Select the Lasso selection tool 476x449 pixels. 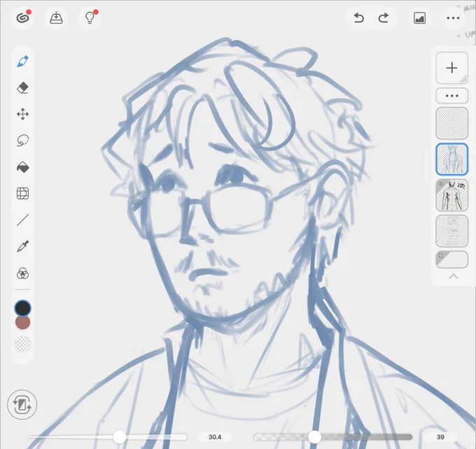(x=23, y=141)
